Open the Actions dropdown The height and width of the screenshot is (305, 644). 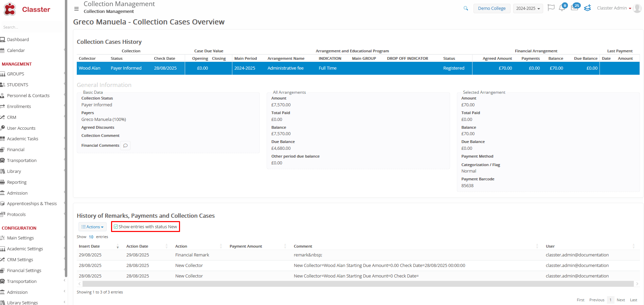[x=92, y=227]
